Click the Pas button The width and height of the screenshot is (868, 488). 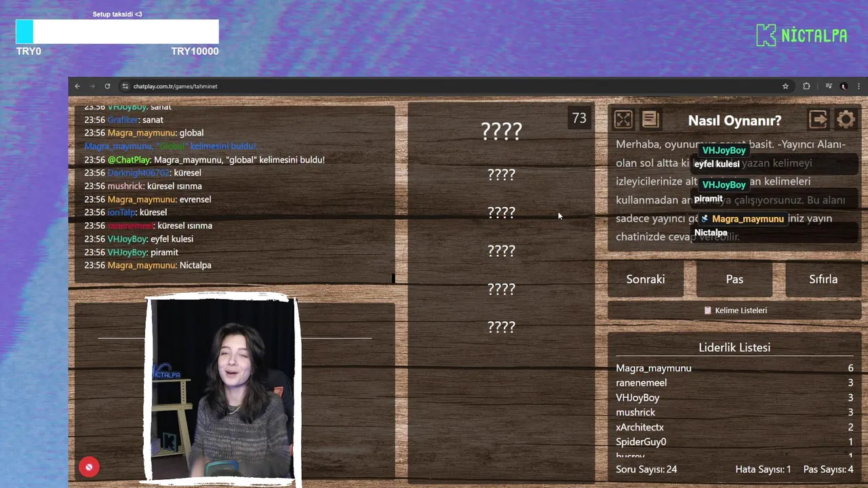point(734,279)
